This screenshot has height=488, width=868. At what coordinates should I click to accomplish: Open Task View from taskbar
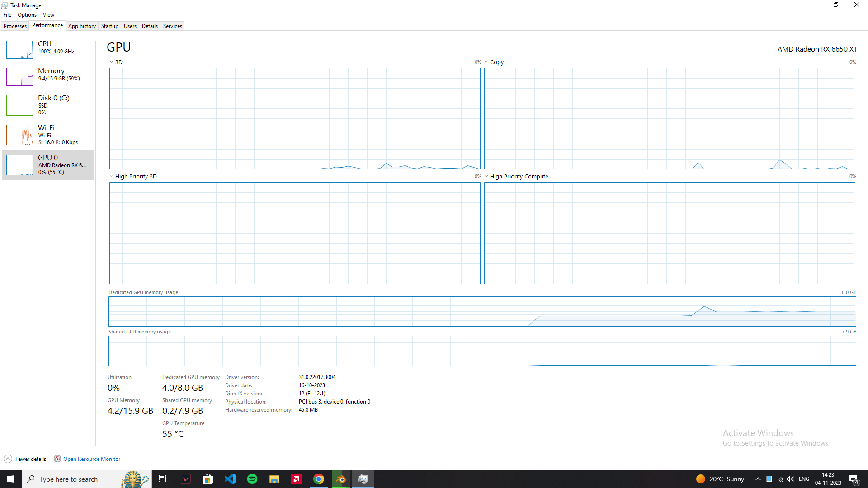163,479
